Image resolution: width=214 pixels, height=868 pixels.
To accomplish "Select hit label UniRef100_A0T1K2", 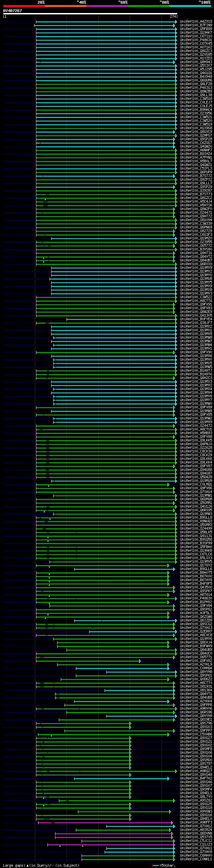I will click(x=196, y=47).
